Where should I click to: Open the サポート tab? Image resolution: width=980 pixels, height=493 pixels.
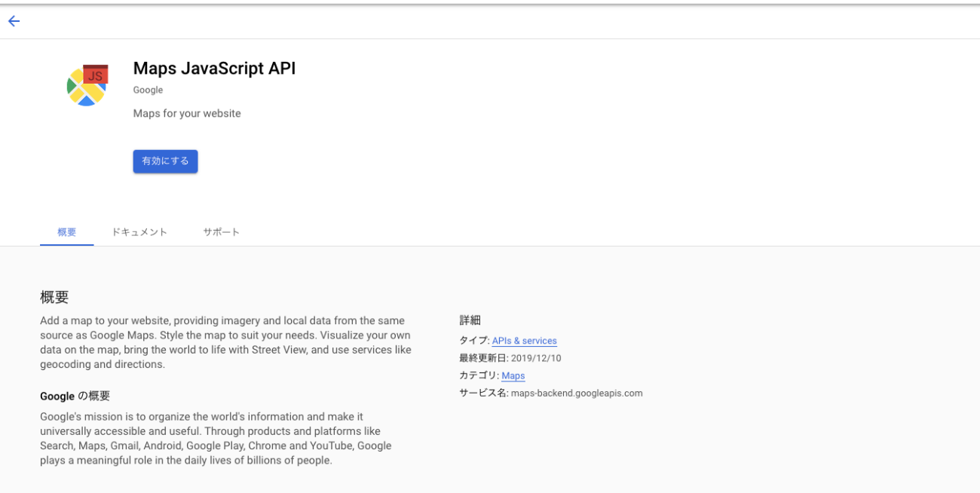(x=222, y=232)
